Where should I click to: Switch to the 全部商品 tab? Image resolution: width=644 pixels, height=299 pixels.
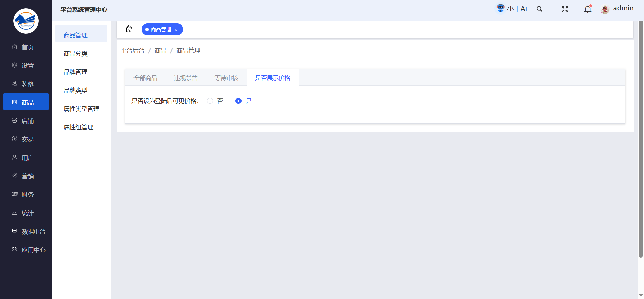[x=145, y=78]
